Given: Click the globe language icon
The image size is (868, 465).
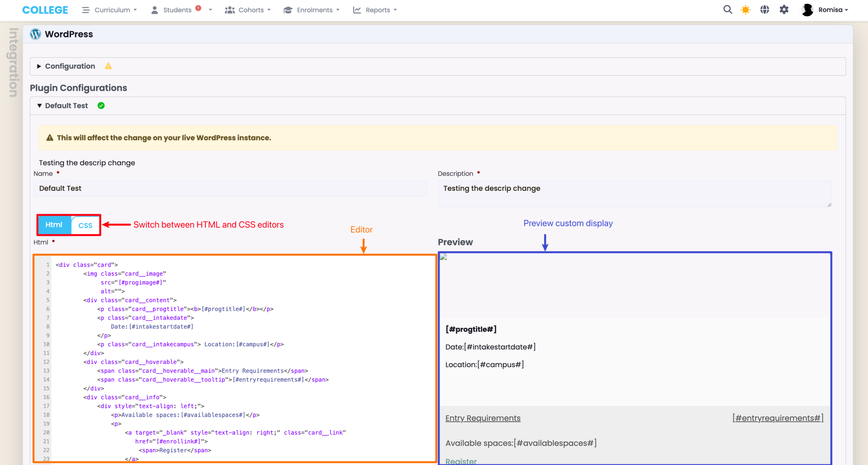Looking at the screenshot, I should pos(764,9).
